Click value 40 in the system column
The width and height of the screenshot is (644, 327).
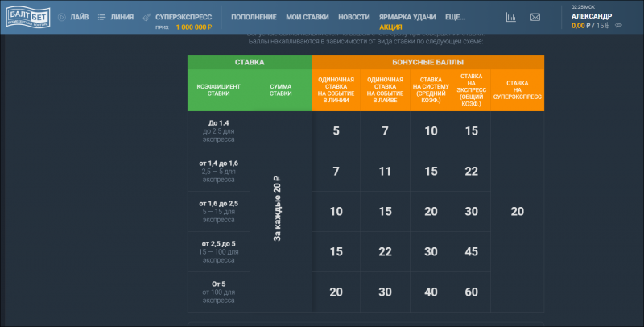(431, 292)
